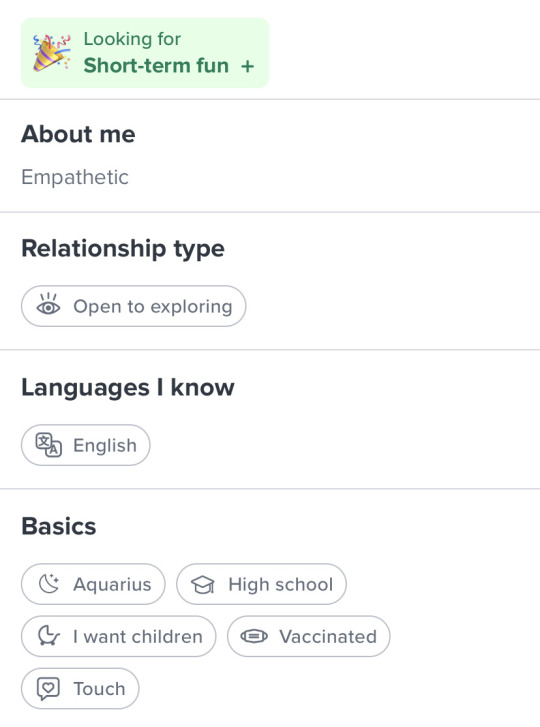Viewport: 540px width, 727px height.
Task: Click the party popper emoji icon
Action: click(x=51, y=52)
